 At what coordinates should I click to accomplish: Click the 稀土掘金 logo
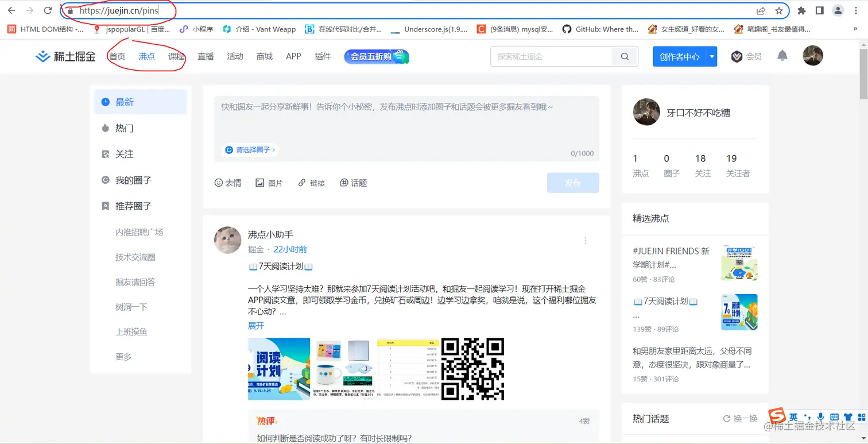tap(65, 56)
